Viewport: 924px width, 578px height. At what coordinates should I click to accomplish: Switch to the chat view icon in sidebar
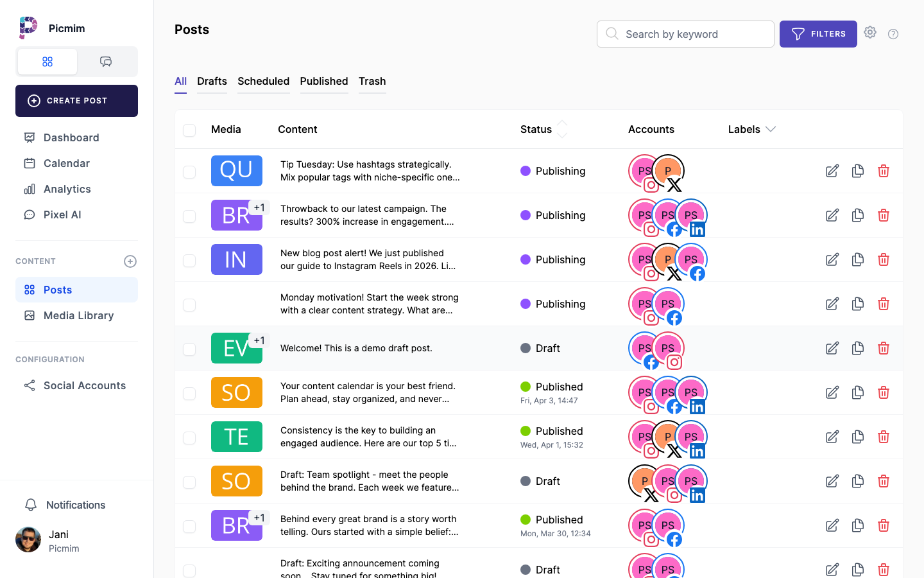pyautogui.click(x=106, y=62)
